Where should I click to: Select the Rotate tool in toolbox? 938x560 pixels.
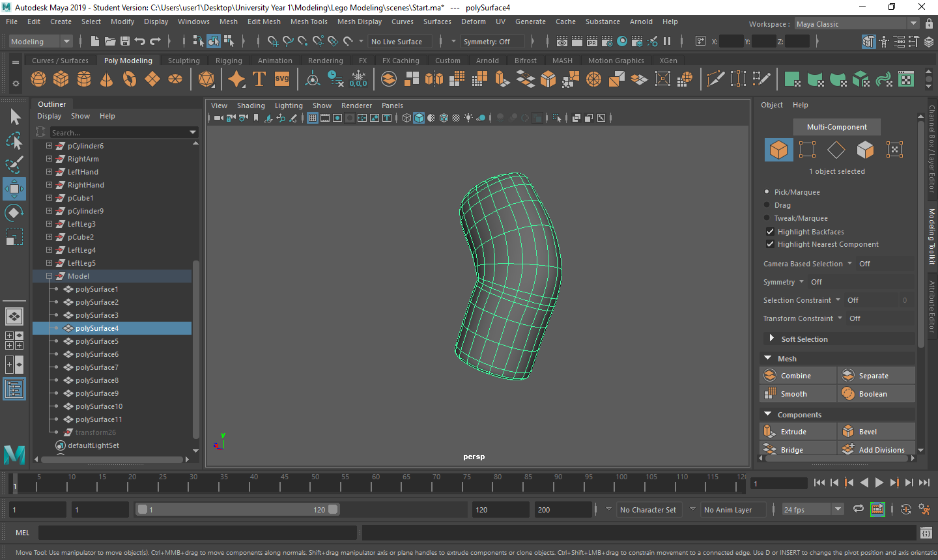pos(14,213)
